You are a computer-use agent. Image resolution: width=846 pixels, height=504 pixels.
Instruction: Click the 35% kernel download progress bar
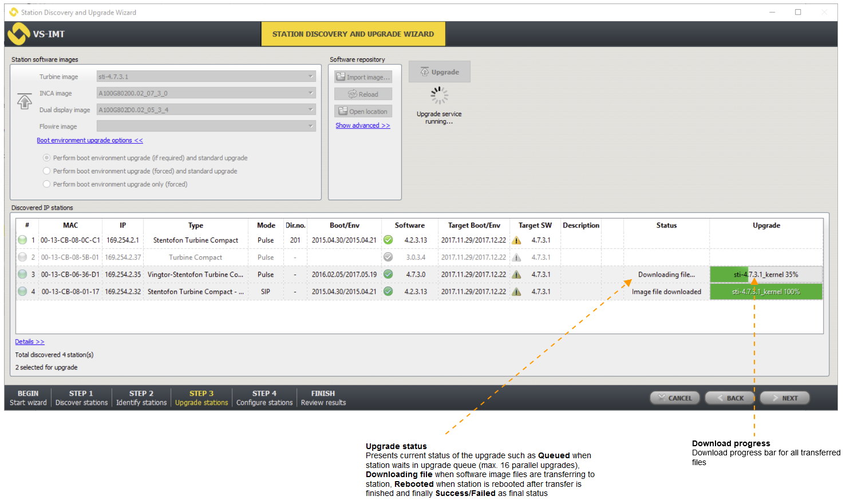766,275
